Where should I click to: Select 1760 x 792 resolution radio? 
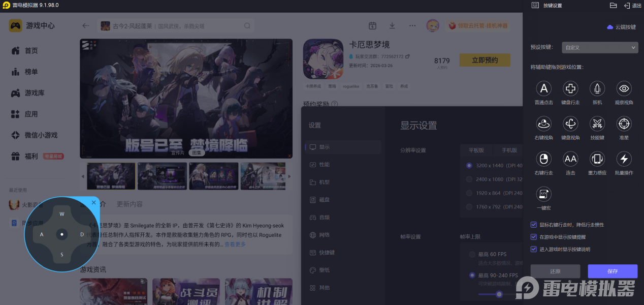pos(469,207)
